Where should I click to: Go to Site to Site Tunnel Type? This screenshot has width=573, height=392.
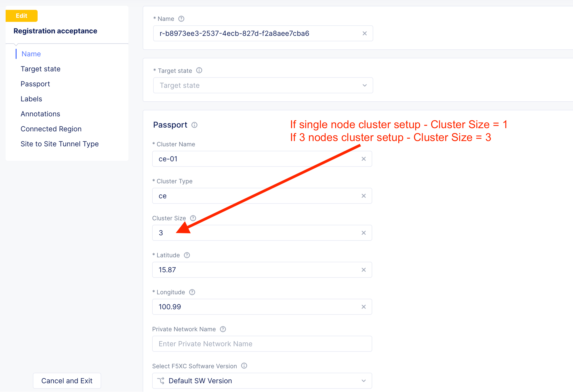[x=60, y=144]
